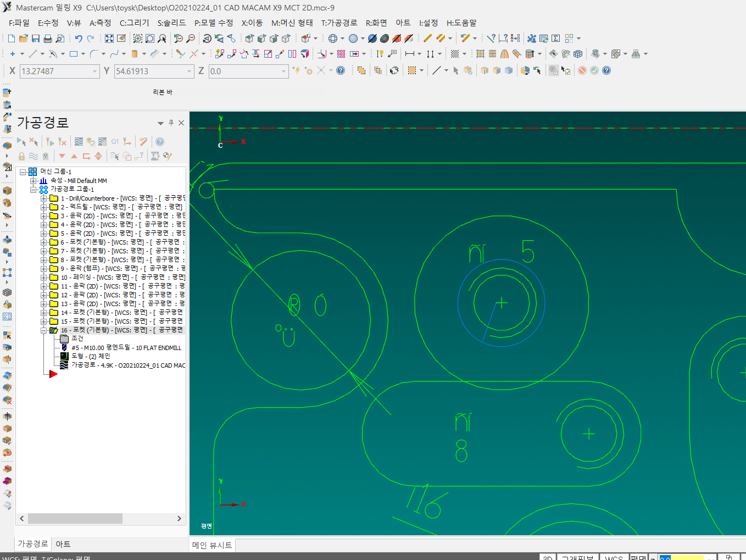The image size is (746, 560).
Task: Select the spline creation tool
Action: pyautogui.click(x=114, y=54)
